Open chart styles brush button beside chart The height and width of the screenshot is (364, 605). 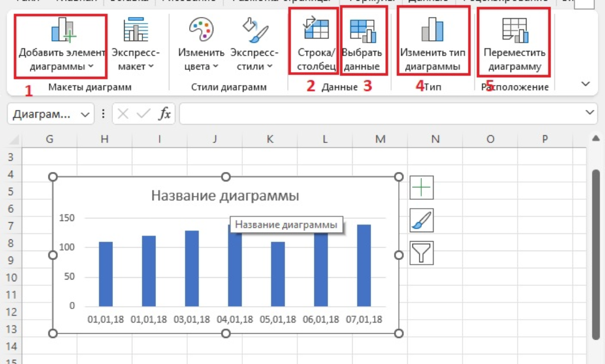click(x=422, y=220)
